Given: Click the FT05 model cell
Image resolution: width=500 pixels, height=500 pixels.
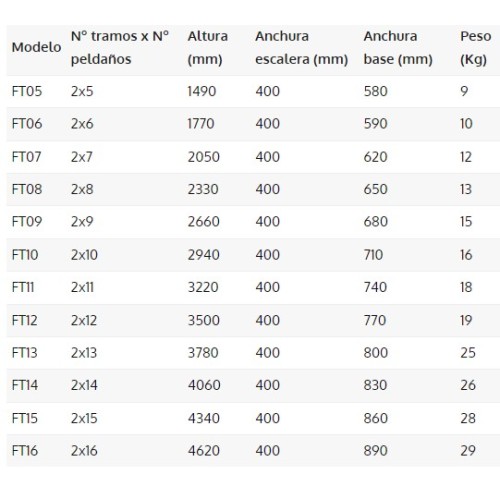Looking at the screenshot, I should click(x=27, y=91).
